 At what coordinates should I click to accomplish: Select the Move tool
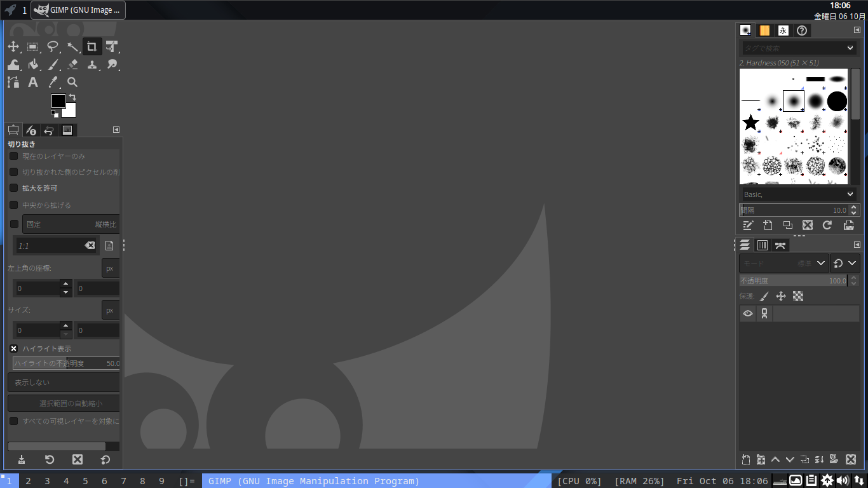tap(13, 46)
